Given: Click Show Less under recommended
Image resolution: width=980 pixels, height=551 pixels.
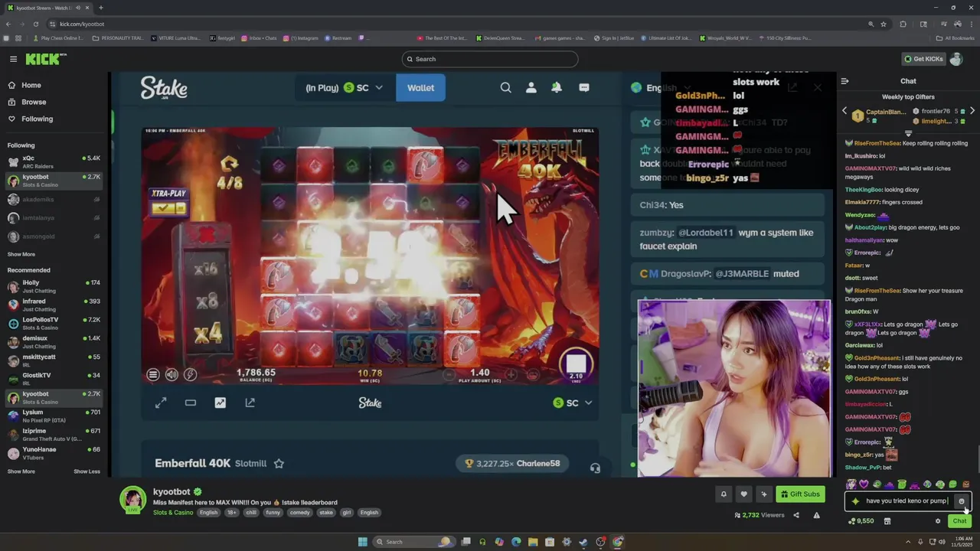Looking at the screenshot, I should click(x=87, y=471).
